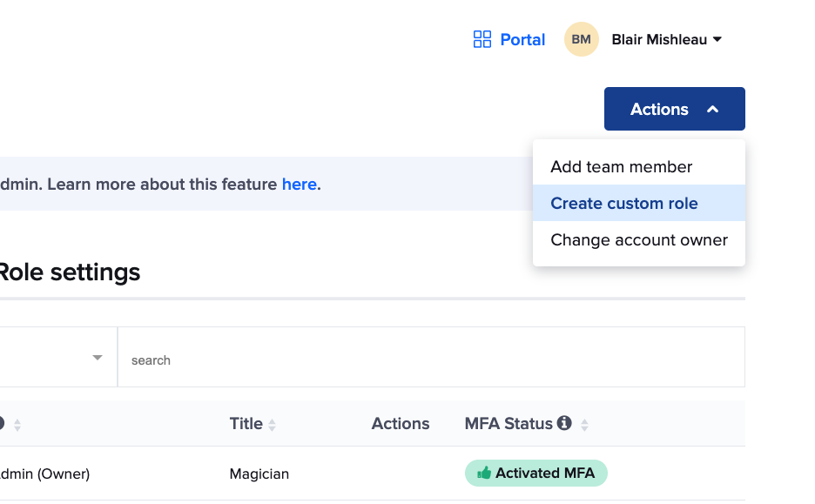The height and width of the screenshot is (504, 815).
Task: Click into the search field
Action: 431,358
